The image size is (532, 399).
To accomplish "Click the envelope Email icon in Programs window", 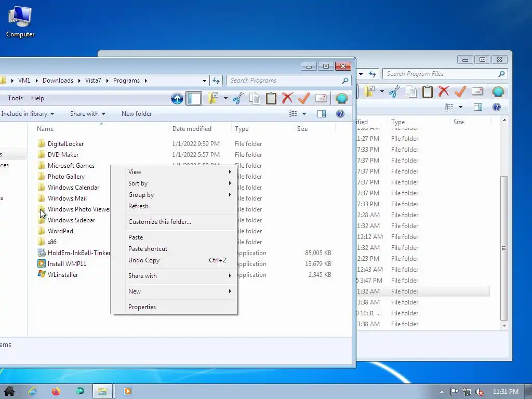I will (x=321, y=98).
